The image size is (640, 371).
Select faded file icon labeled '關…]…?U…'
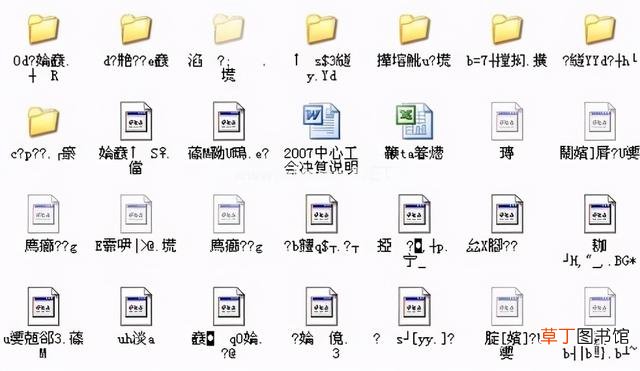pyautogui.click(x=600, y=121)
